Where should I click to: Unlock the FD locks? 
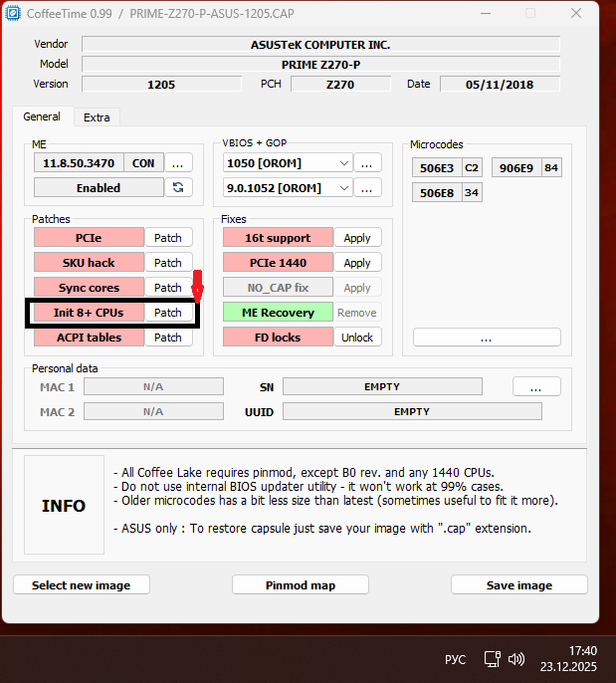(x=357, y=338)
